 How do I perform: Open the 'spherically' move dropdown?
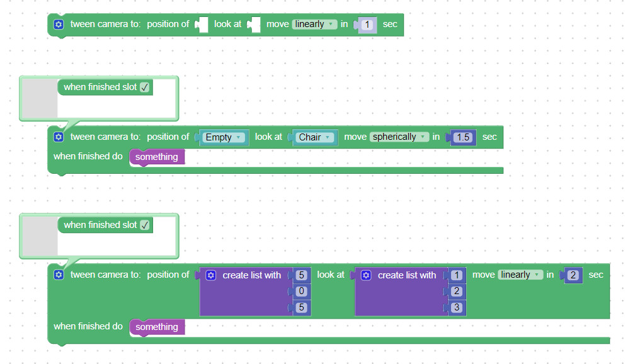pyautogui.click(x=399, y=137)
